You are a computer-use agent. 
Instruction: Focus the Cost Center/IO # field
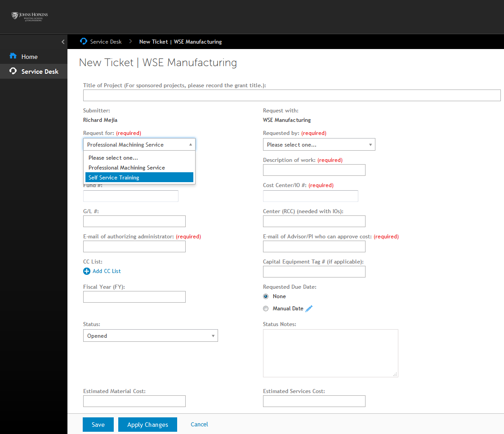tap(311, 196)
